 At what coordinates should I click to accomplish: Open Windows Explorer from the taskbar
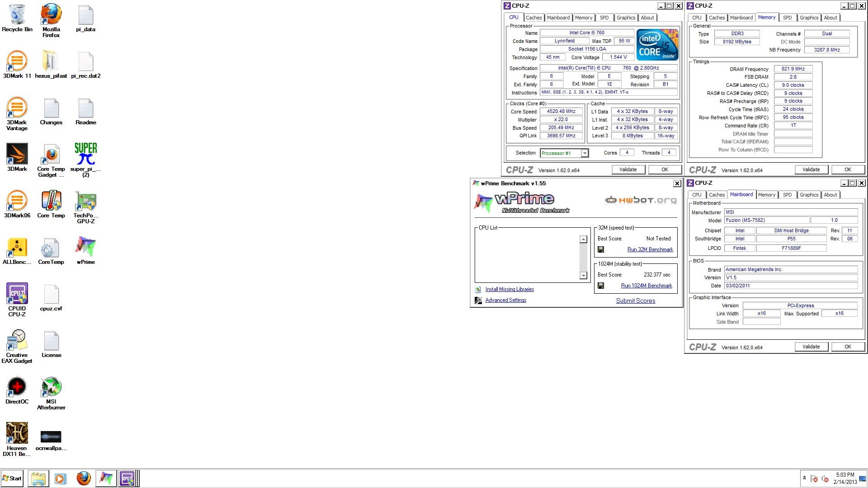point(38,479)
